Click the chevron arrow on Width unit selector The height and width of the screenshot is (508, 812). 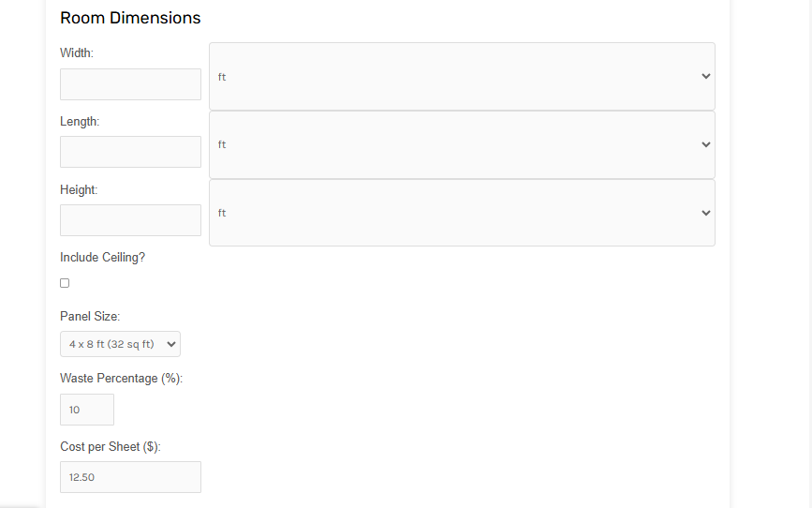click(x=706, y=77)
